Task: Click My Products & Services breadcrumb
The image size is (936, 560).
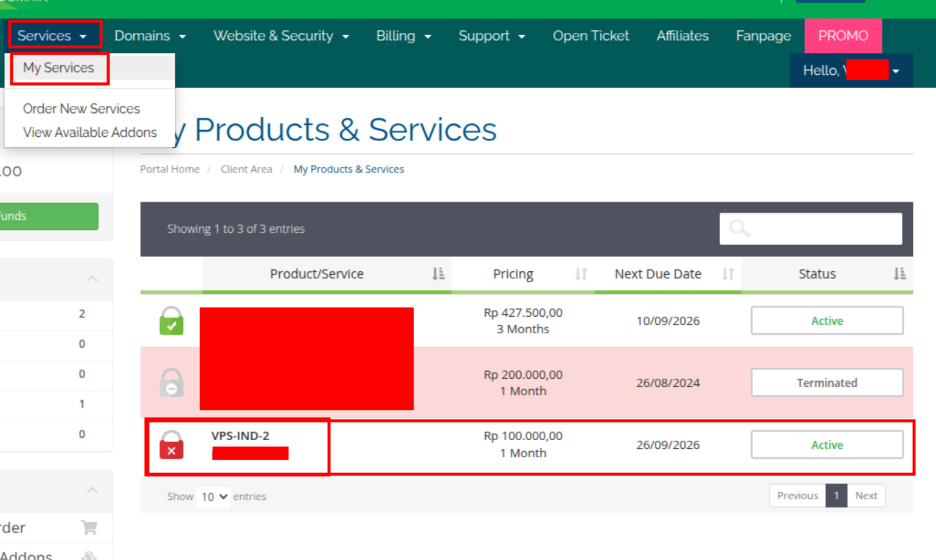Action: pos(348,169)
